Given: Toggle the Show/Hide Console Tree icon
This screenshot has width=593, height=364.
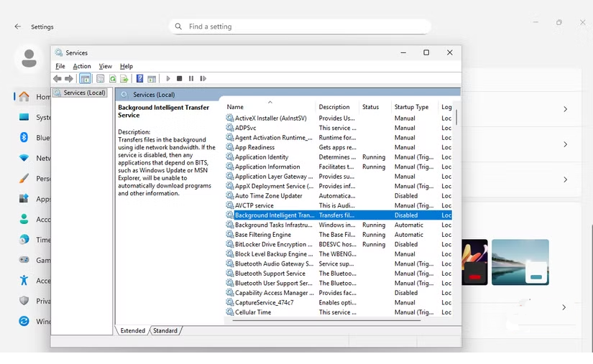Looking at the screenshot, I should point(85,79).
